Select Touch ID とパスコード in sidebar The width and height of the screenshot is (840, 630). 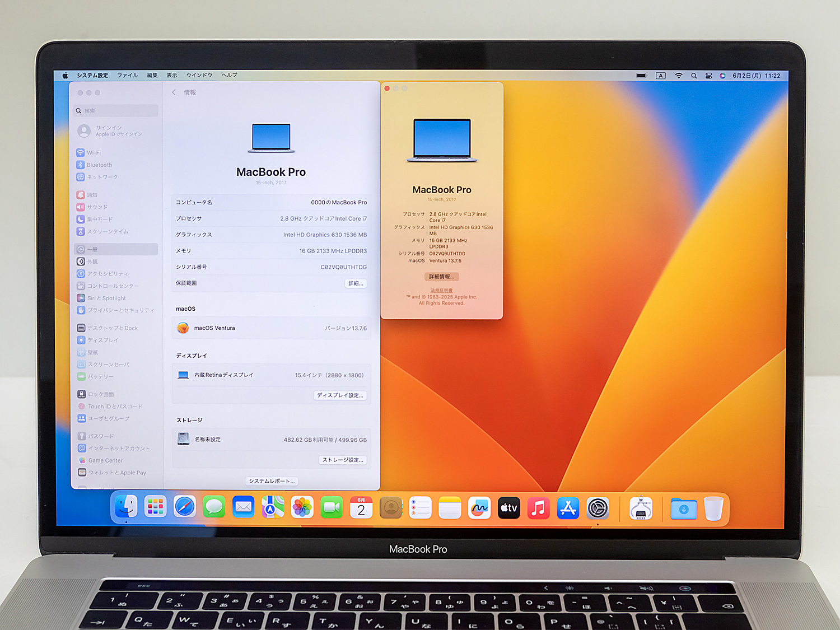click(116, 407)
